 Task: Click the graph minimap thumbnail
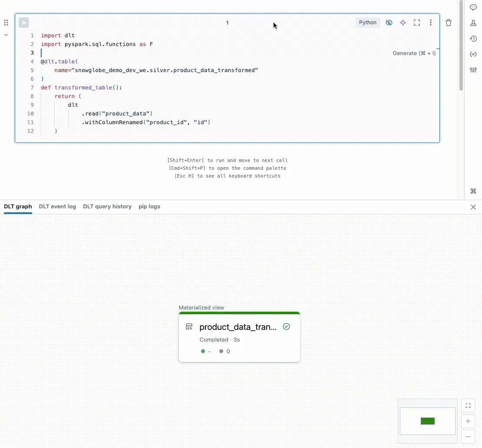(x=428, y=421)
